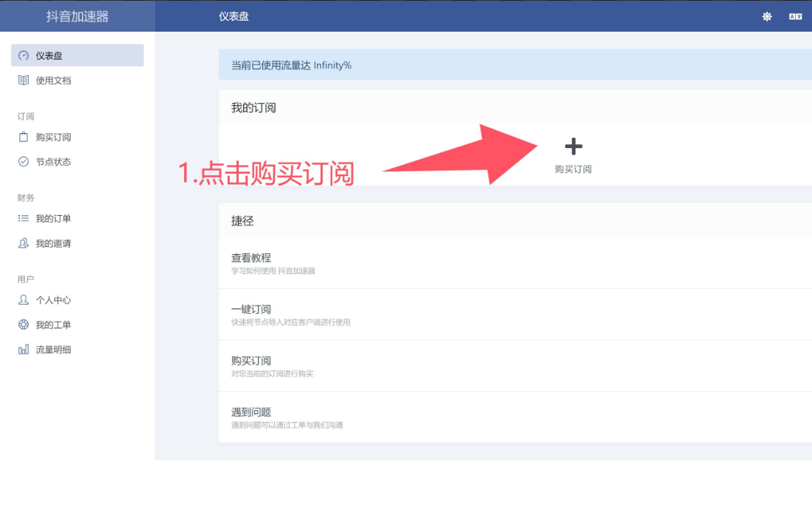Select 我的邀请 in the sidebar
The width and height of the screenshot is (812, 517).
tap(77, 243)
